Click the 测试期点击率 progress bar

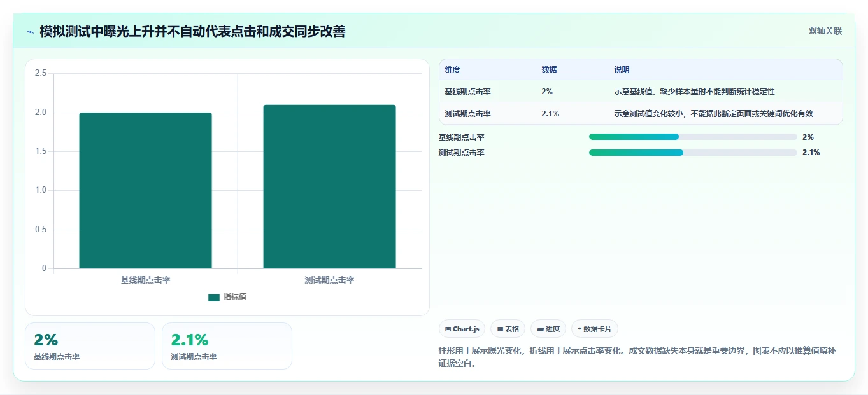coord(693,153)
